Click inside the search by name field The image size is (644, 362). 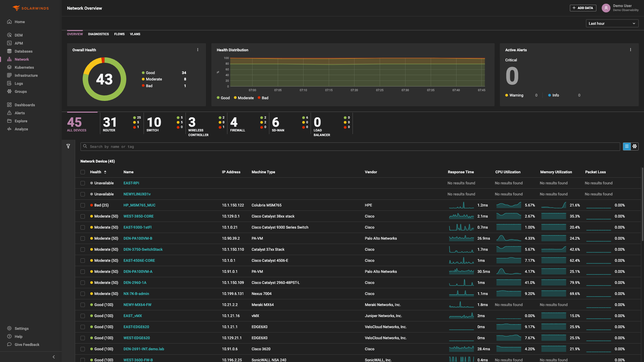pos(235,146)
